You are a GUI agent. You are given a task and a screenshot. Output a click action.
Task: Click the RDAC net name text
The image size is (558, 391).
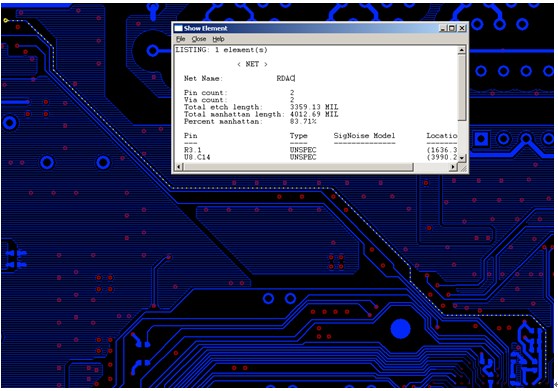click(x=285, y=78)
